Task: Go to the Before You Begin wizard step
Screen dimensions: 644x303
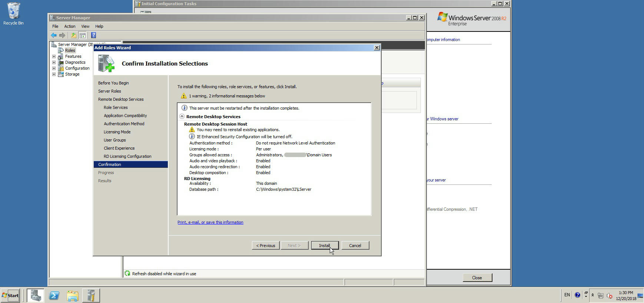Action: (x=113, y=83)
